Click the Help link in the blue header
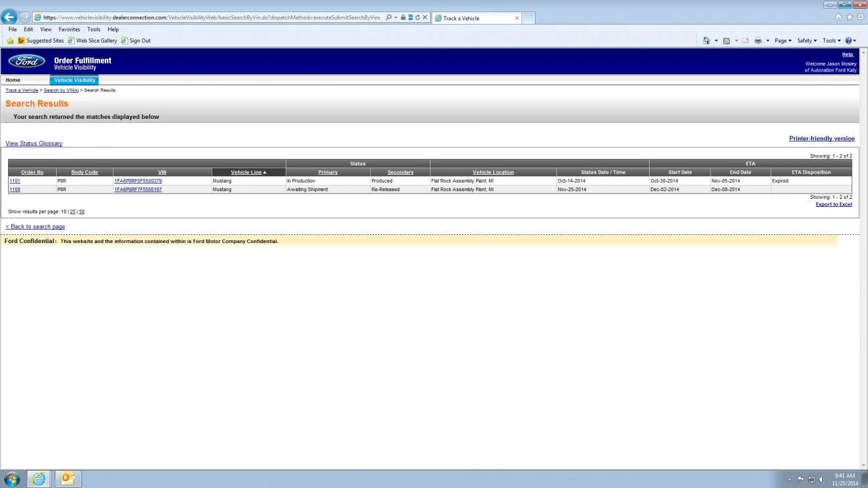The height and width of the screenshot is (488, 868). tap(847, 55)
